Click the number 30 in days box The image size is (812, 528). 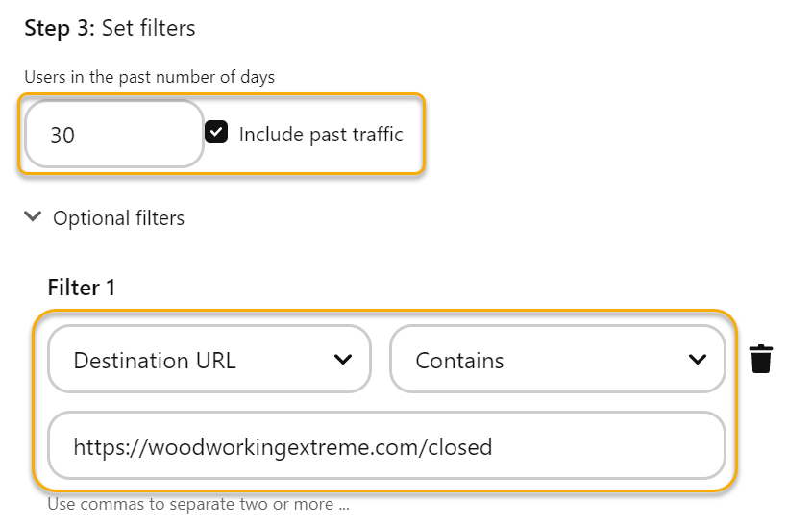[62, 136]
